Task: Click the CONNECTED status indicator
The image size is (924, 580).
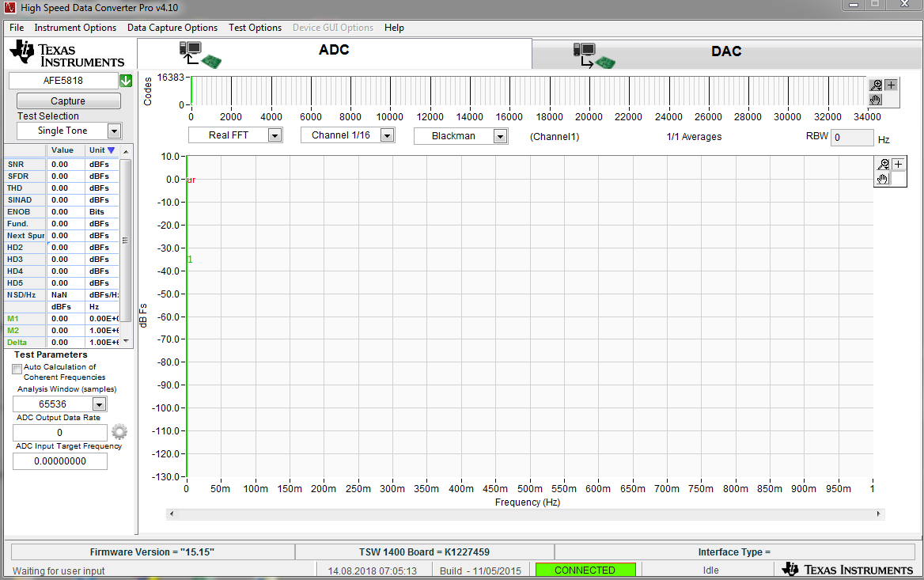Action: [585, 570]
